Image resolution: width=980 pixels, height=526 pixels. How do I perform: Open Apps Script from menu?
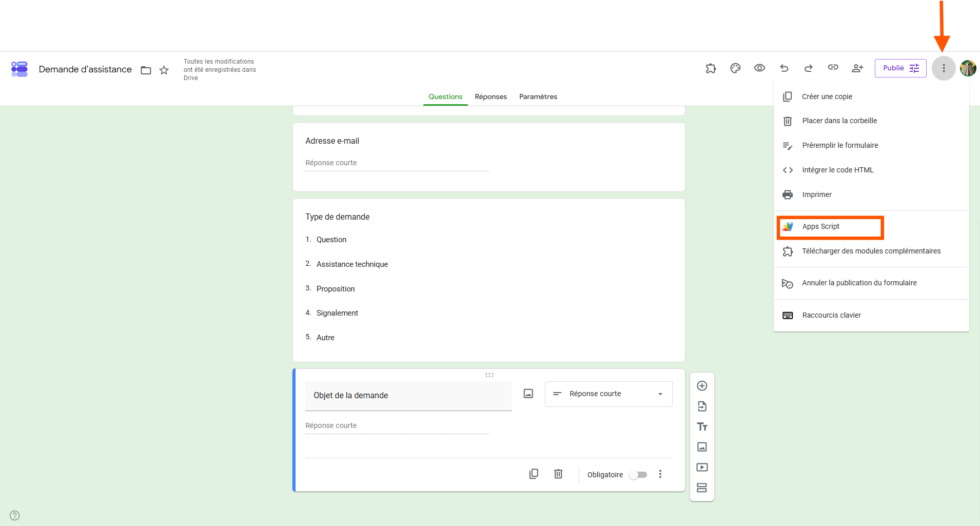[871, 227]
